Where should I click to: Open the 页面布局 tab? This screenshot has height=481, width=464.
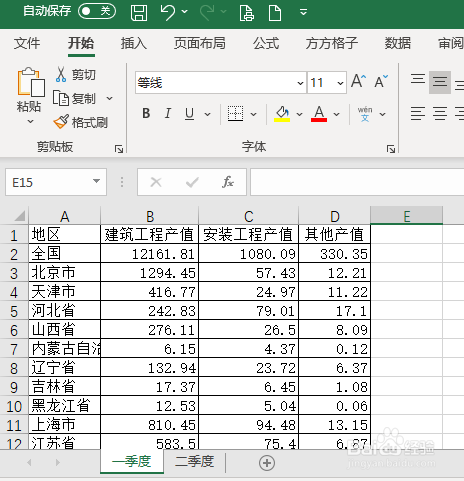pos(200,44)
